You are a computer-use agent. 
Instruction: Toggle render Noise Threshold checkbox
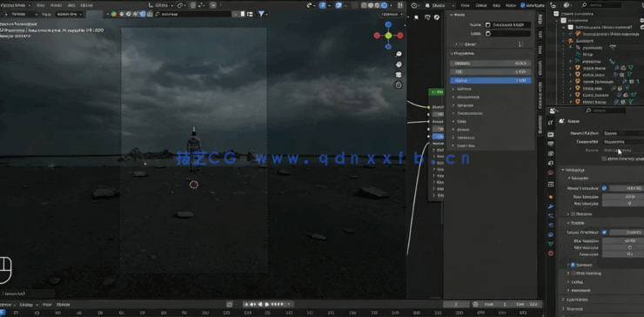coord(604,232)
